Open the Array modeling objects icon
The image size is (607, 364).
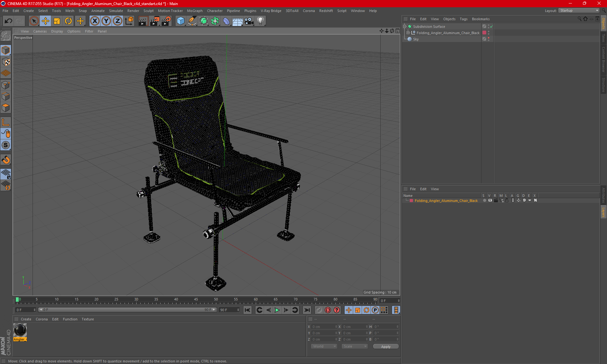(x=215, y=21)
